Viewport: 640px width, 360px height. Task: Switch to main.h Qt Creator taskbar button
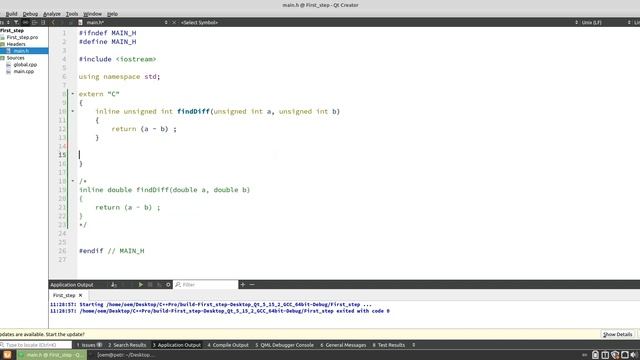click(51, 355)
